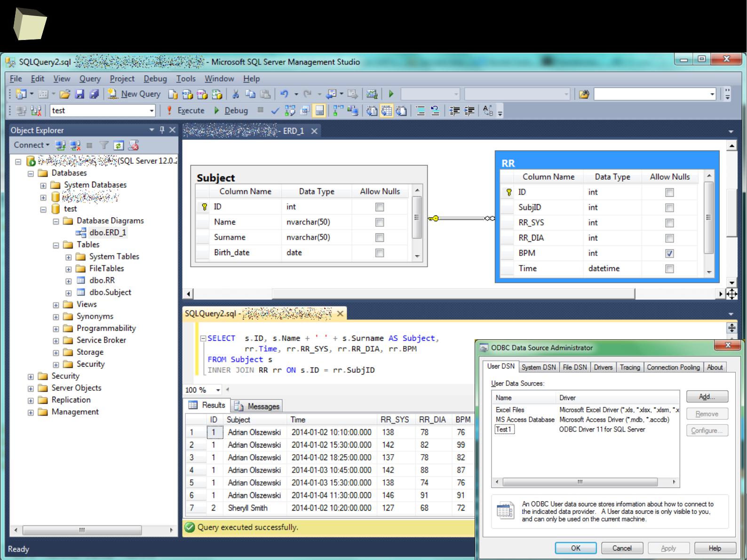Select dbo.ERD_1 diagram in tree
Screen dimensions: 747x560
coord(108,232)
